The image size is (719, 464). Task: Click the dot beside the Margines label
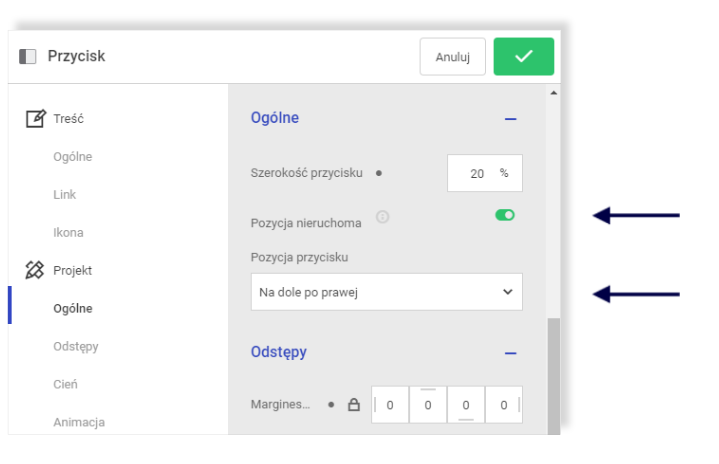[x=331, y=404]
